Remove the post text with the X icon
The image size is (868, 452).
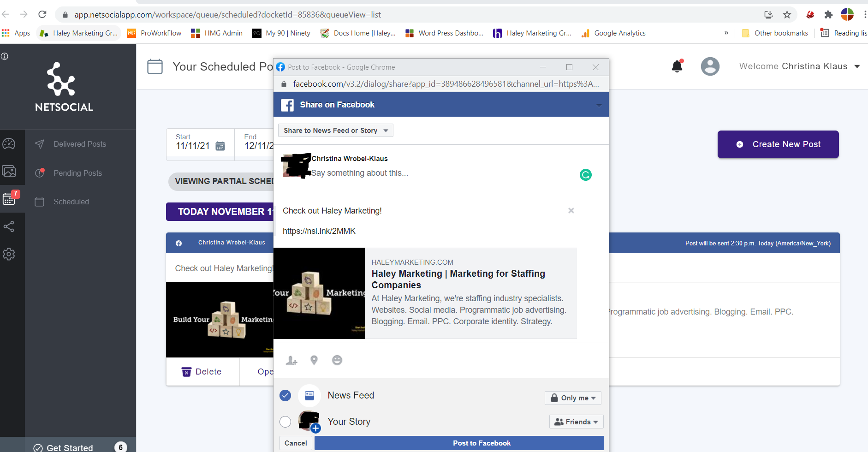click(x=571, y=210)
